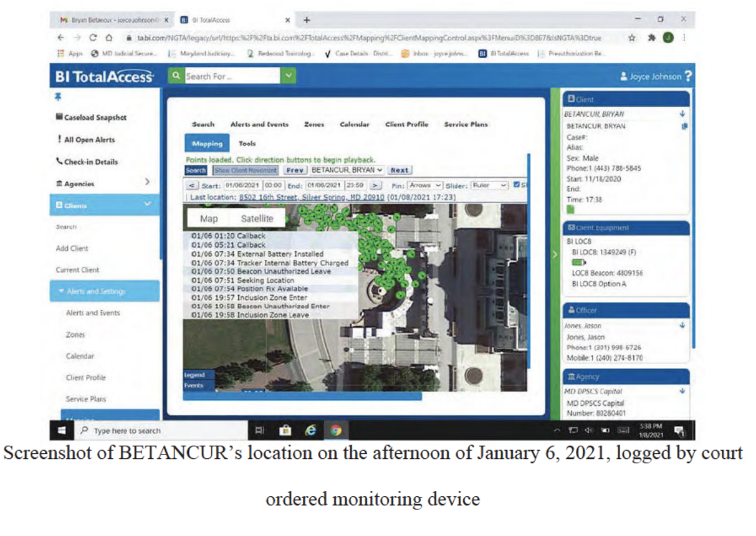The width and height of the screenshot is (756, 536).
Task: Select the Mapping sub-tab
Action: coord(207,143)
